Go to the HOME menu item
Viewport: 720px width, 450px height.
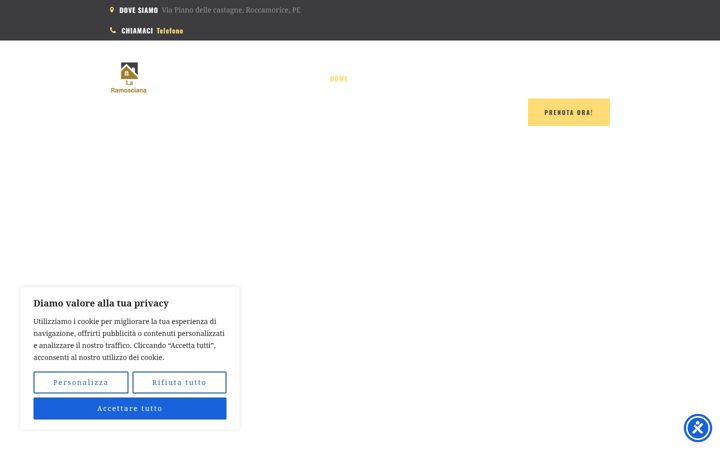coord(339,79)
